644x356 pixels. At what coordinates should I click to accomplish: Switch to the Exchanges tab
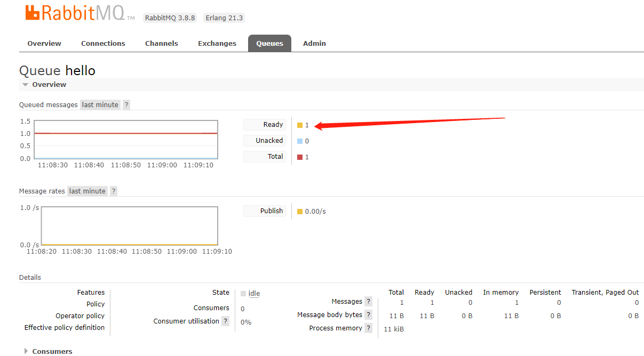[x=217, y=43]
